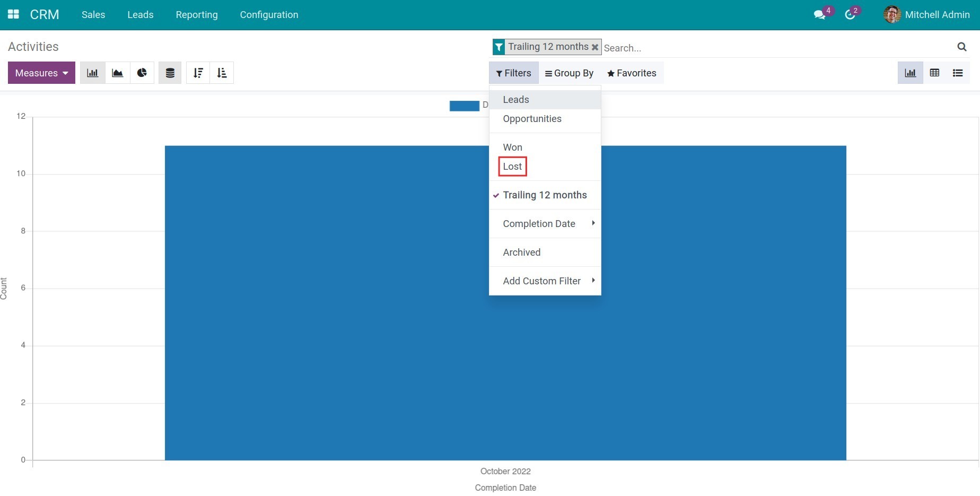Click the bar chart type icon
The height and width of the screenshot is (496, 980).
coord(92,73)
